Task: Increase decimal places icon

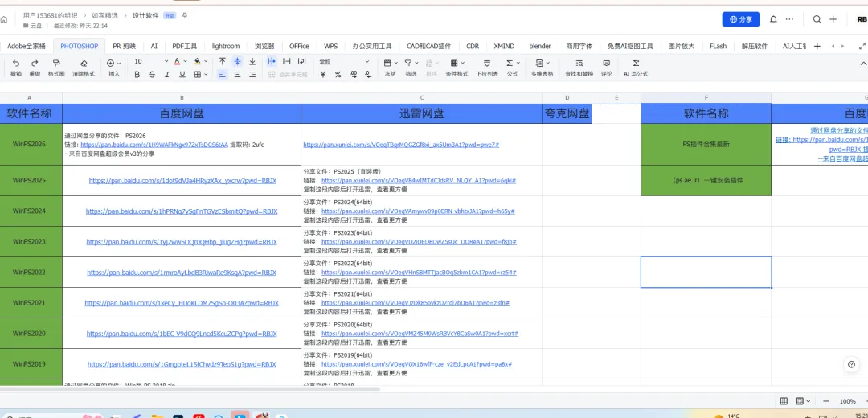Action: 353,74
